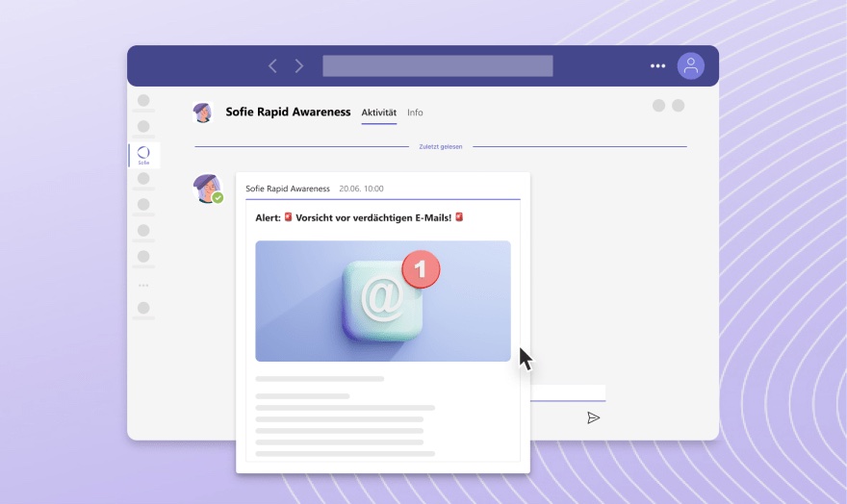Screen dimensions: 847x504
Task: Click the 20.06. 10:00 timestamp
Action: click(361, 189)
